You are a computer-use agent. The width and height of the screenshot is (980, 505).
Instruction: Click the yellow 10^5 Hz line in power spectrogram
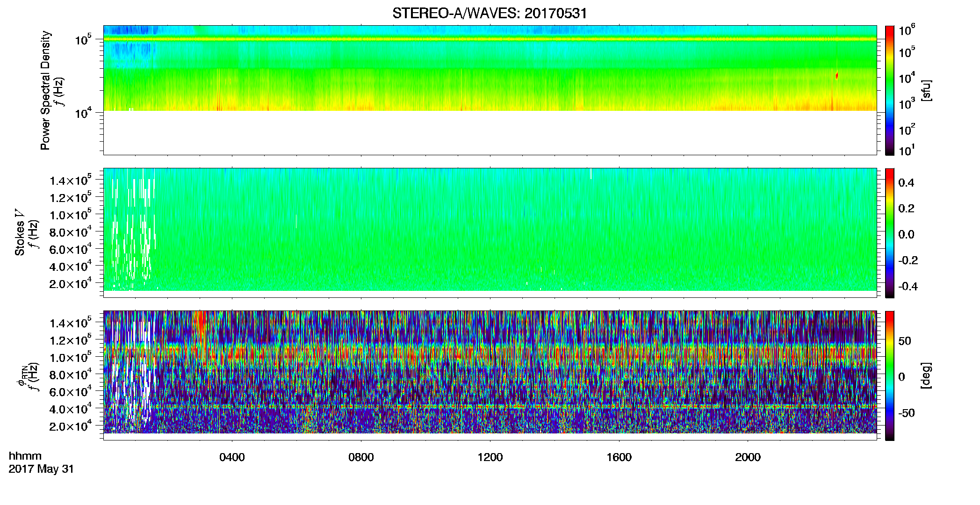pyautogui.click(x=490, y=39)
